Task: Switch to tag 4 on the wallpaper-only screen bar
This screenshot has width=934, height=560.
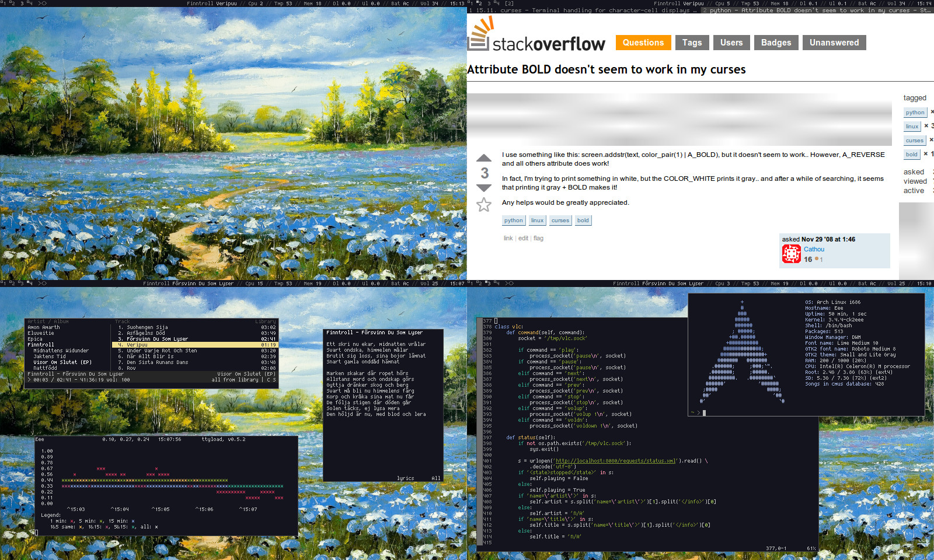Action: click(x=30, y=3)
